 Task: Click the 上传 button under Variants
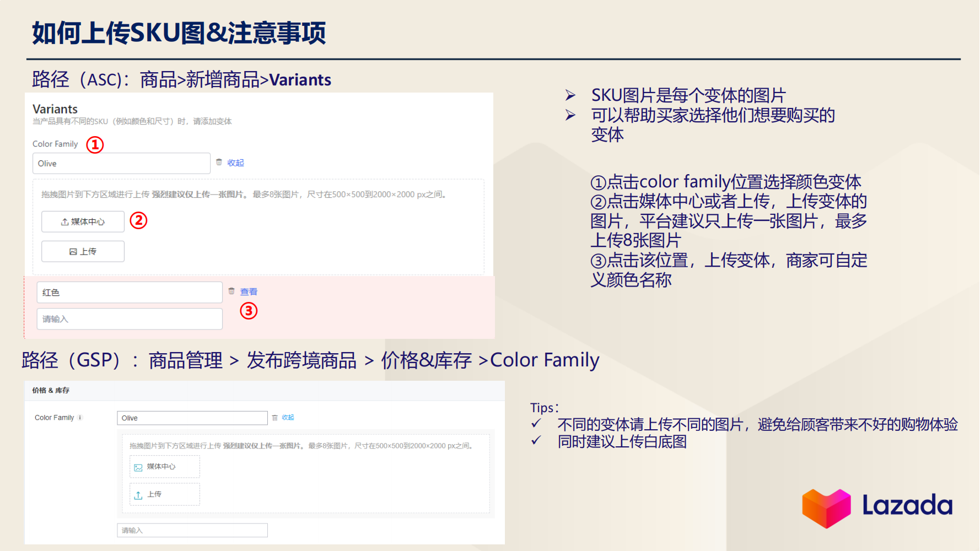click(x=83, y=251)
